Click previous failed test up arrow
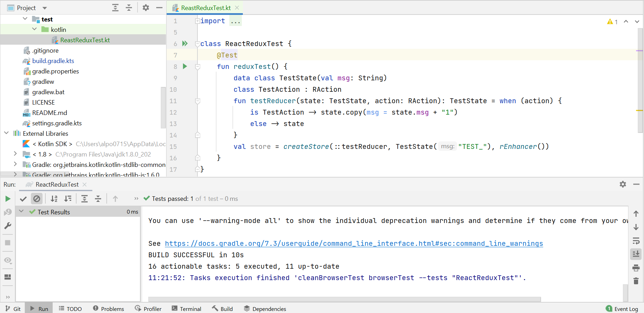This screenshot has height=313, width=644. coord(115,199)
